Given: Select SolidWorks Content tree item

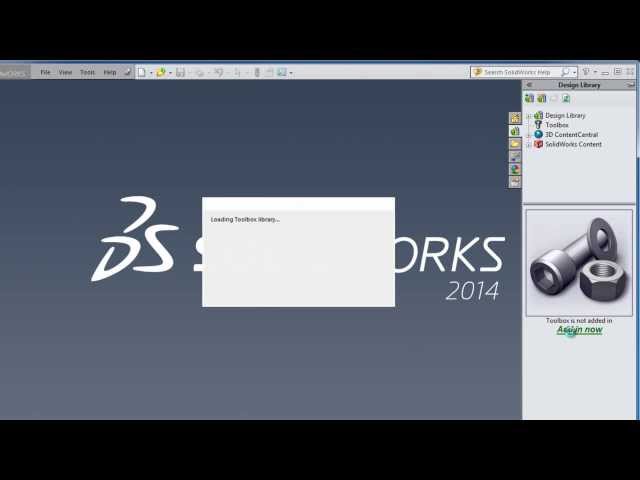Looking at the screenshot, I should click(x=573, y=144).
